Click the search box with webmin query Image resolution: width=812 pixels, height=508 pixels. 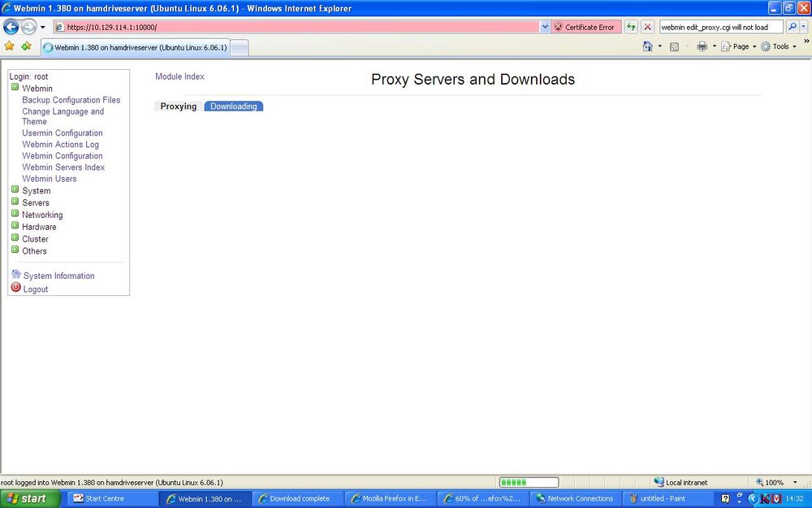[721, 27]
